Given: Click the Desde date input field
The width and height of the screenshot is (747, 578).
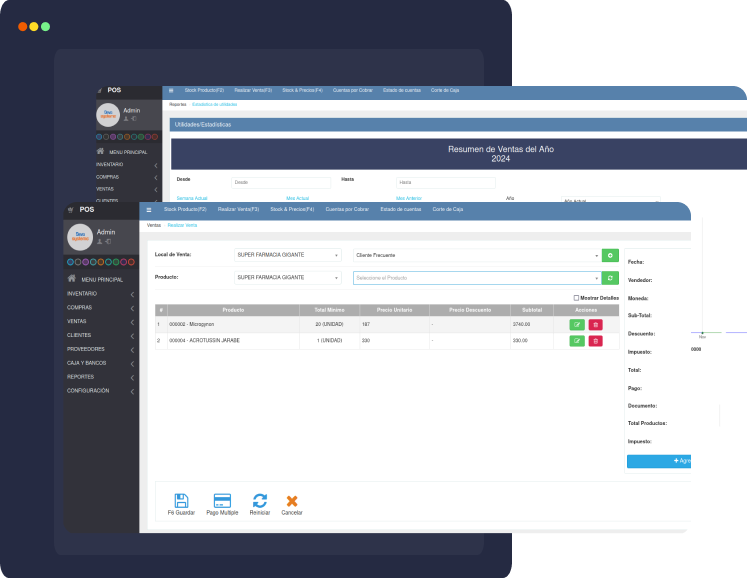Looking at the screenshot, I should [x=281, y=183].
